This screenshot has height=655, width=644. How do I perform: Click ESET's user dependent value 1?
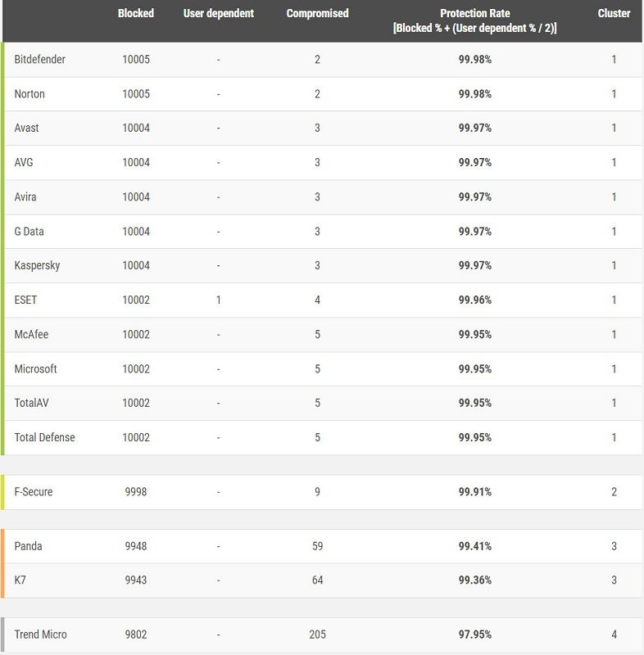219,300
